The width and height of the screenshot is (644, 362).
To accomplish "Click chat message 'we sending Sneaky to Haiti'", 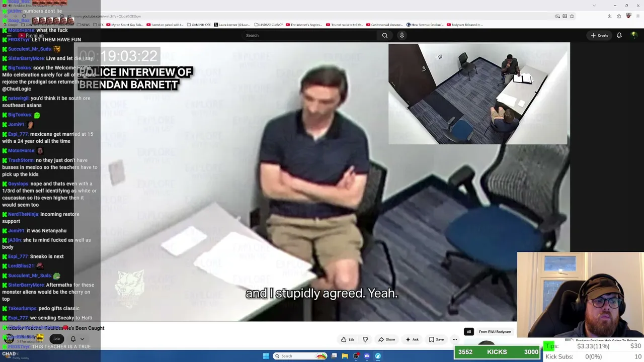I will [61, 318].
